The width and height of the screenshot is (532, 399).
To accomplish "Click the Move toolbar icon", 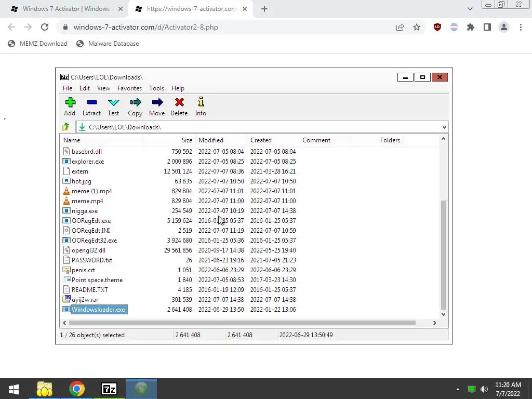I will point(157,102).
